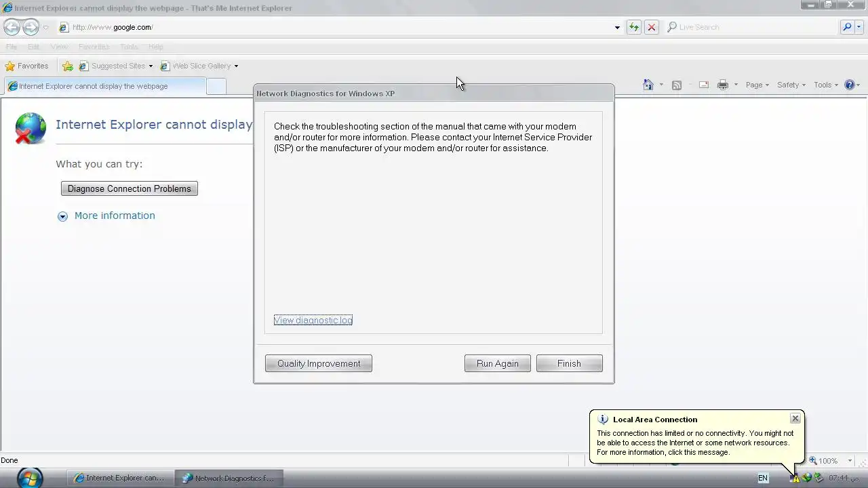Open the Edit menu
The width and height of the screenshot is (868, 488).
click(33, 47)
